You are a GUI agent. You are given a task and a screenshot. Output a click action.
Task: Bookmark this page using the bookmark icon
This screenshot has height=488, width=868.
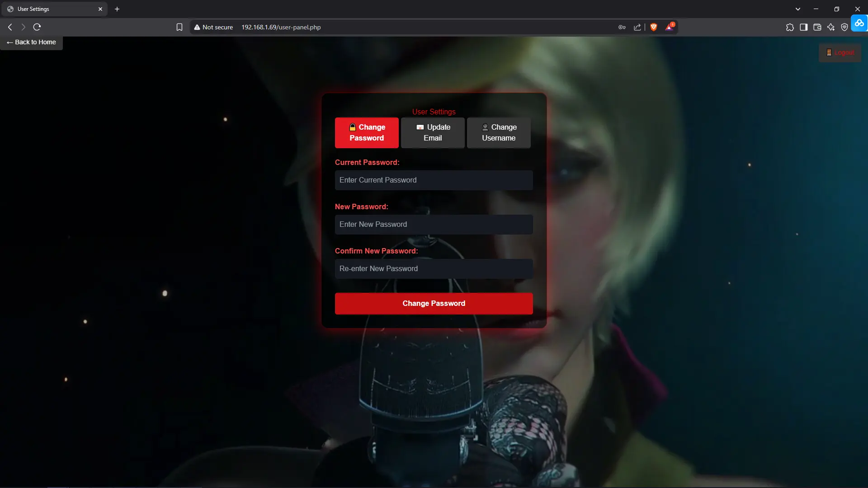tap(179, 27)
